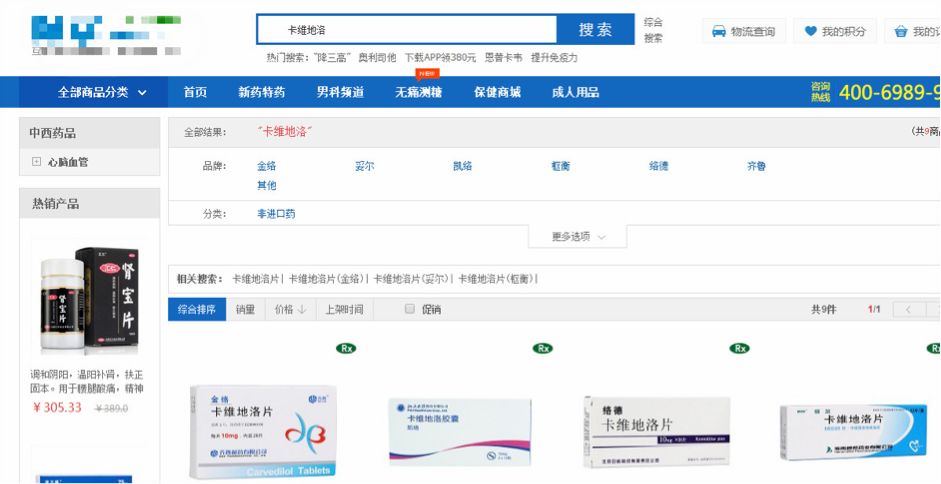
Task: Filter by category 非进口药
Action: coord(276,214)
